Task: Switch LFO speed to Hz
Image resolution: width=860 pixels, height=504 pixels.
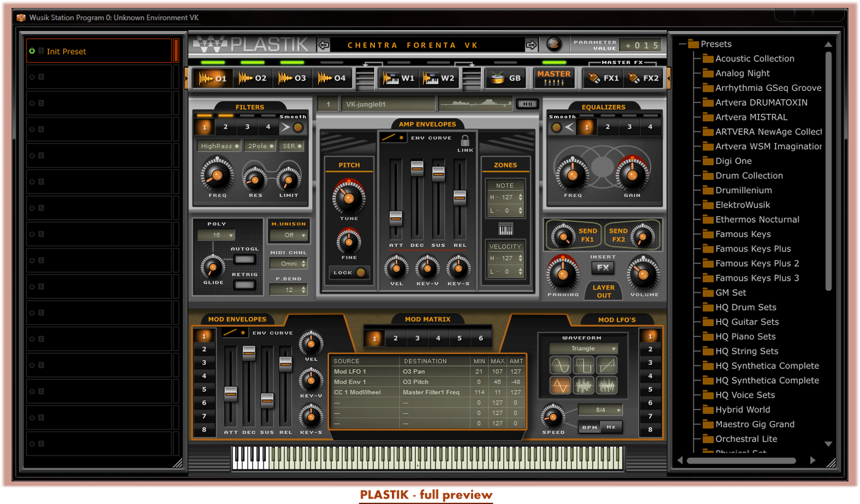Action: click(611, 427)
